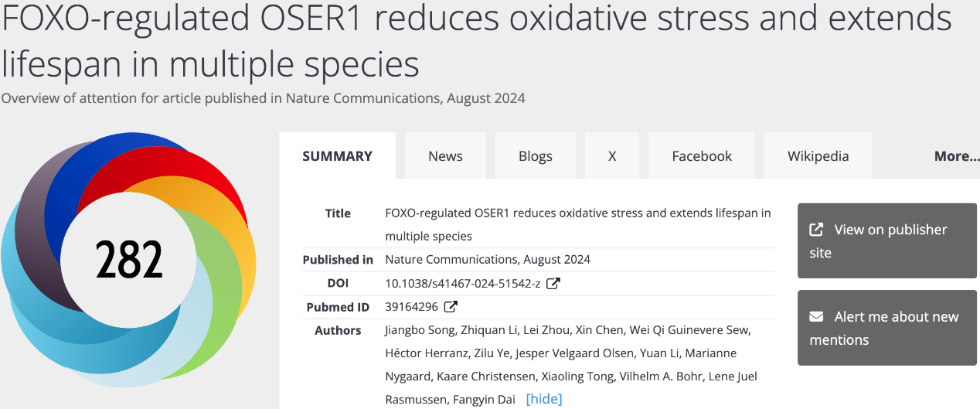Screen dimensions: 980x409
Task: Click the Overview of attention subtitle
Action: pyautogui.click(x=263, y=98)
